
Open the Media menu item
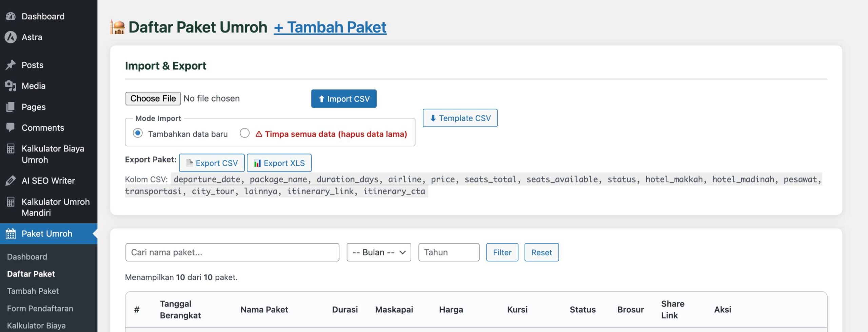pyautogui.click(x=48, y=86)
